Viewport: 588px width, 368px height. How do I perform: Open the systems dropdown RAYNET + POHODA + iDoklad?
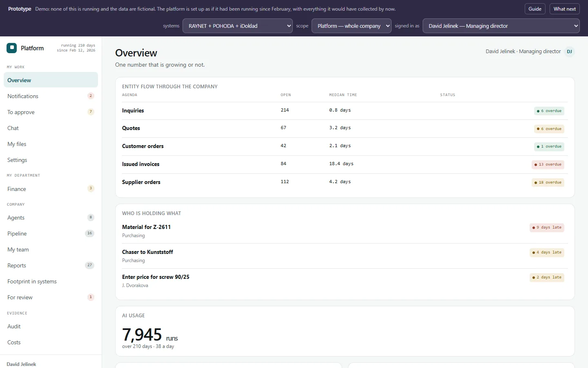click(238, 26)
